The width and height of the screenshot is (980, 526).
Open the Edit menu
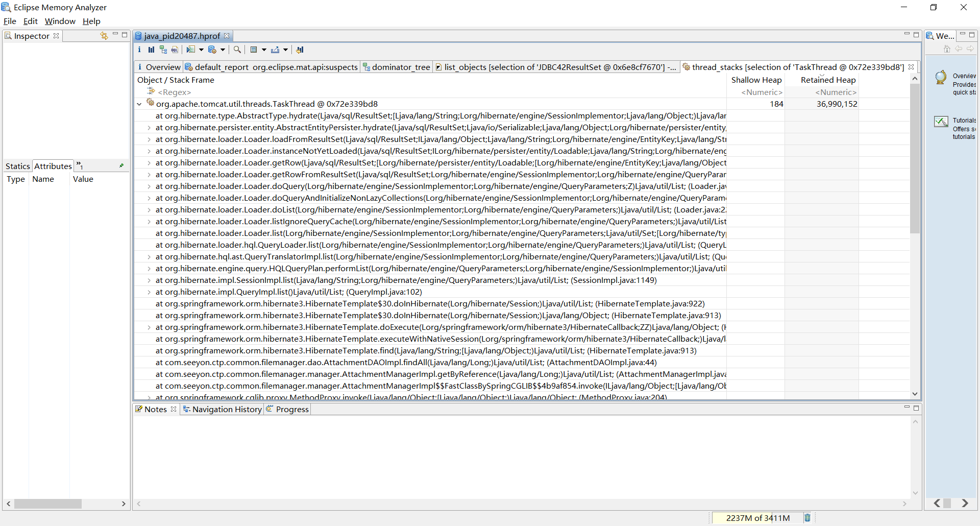point(31,21)
